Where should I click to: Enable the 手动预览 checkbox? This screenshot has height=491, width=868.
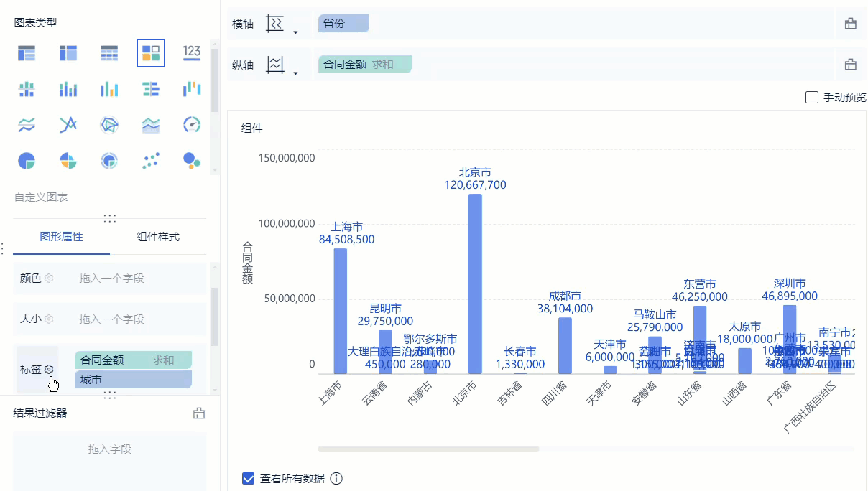(x=812, y=97)
